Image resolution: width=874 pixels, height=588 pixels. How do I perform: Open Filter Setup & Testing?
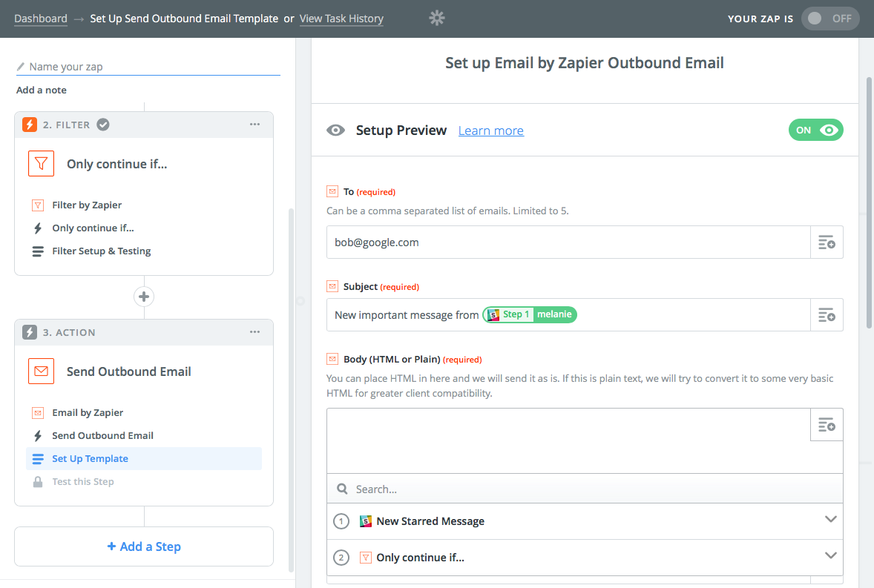(102, 251)
